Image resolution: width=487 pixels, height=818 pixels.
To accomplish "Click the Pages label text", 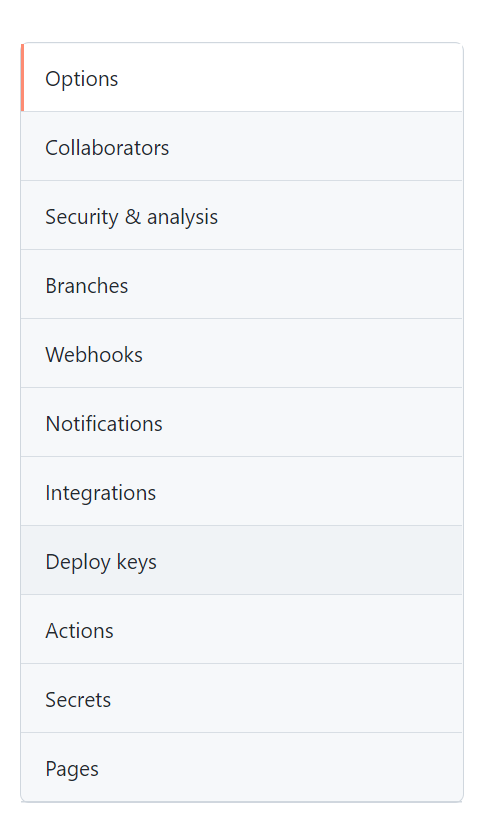I will [72, 769].
